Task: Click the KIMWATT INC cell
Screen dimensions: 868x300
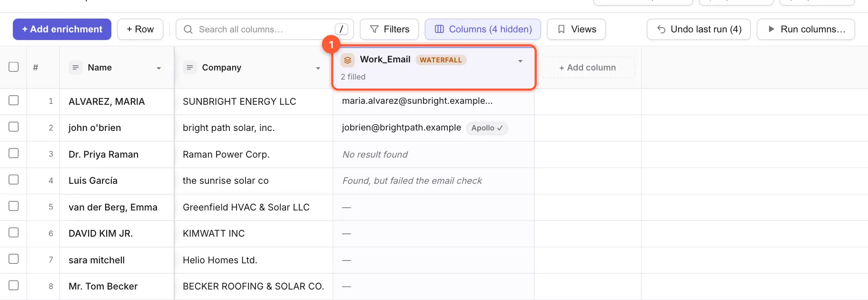Action: (254, 234)
